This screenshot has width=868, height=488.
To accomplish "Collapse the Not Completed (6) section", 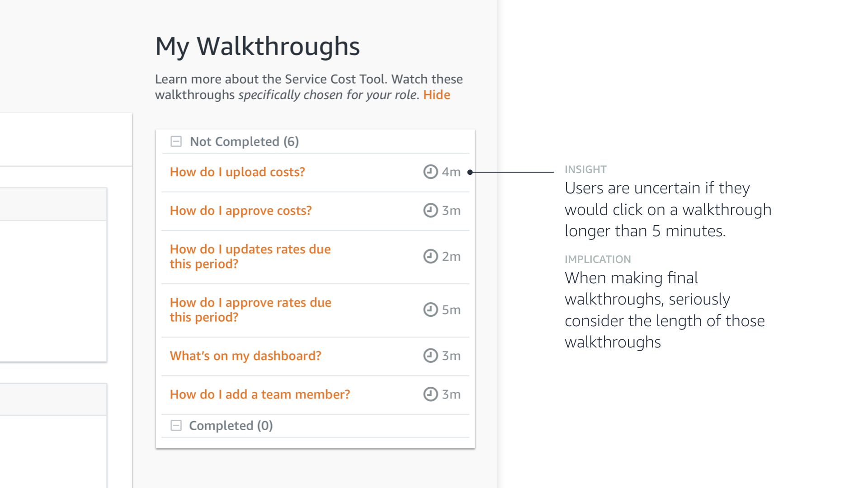I will (x=176, y=142).
